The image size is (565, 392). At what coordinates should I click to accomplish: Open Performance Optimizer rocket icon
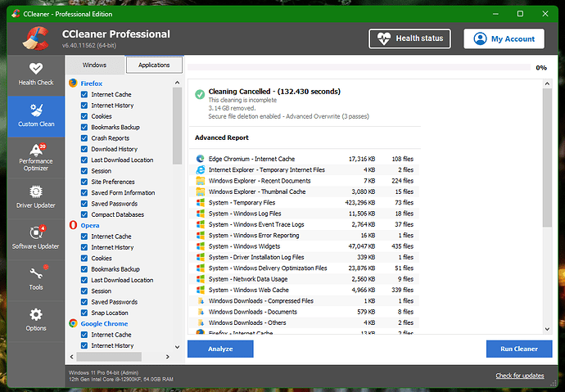pyautogui.click(x=36, y=150)
